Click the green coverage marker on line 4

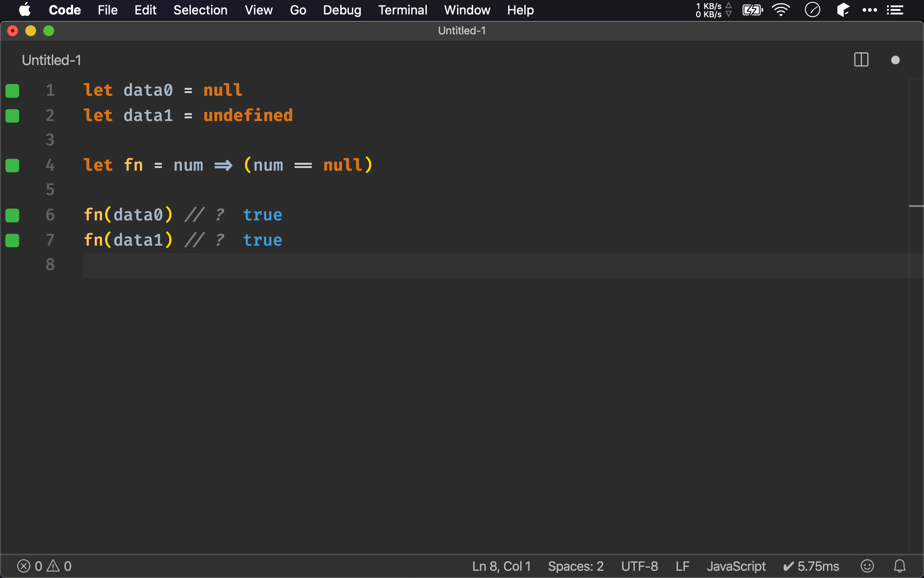[12, 166]
